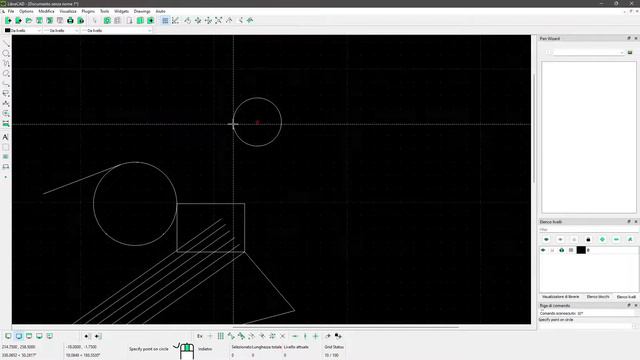Select the Polyline tool in left toolbar

click(6, 84)
